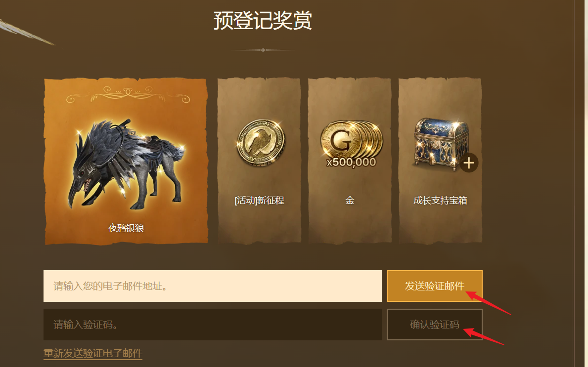The width and height of the screenshot is (588, 367).
Task: Focus the verification code input field
Action: point(213,325)
